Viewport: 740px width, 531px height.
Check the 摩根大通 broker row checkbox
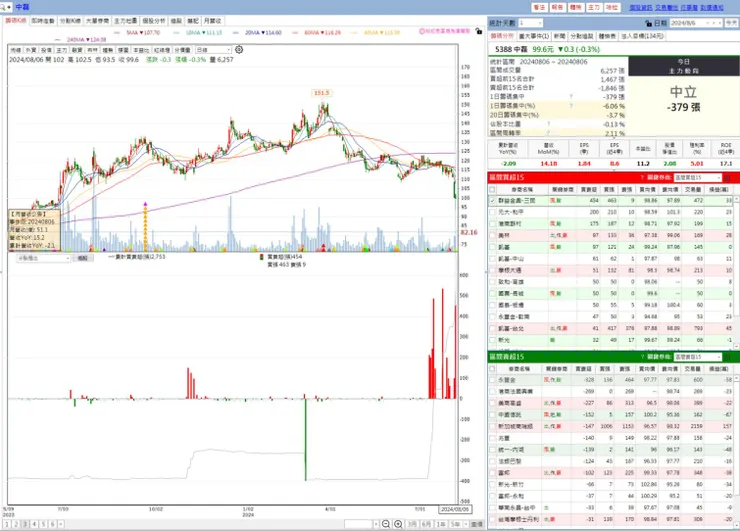point(493,270)
